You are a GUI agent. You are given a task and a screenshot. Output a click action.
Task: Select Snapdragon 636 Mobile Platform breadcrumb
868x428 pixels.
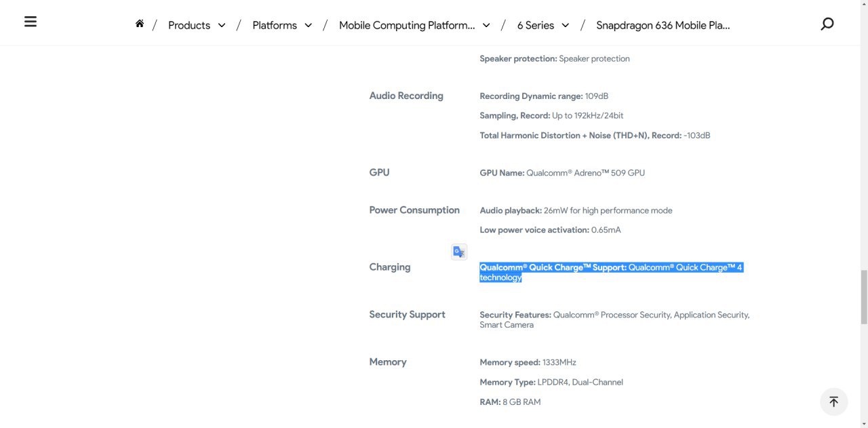(x=663, y=25)
